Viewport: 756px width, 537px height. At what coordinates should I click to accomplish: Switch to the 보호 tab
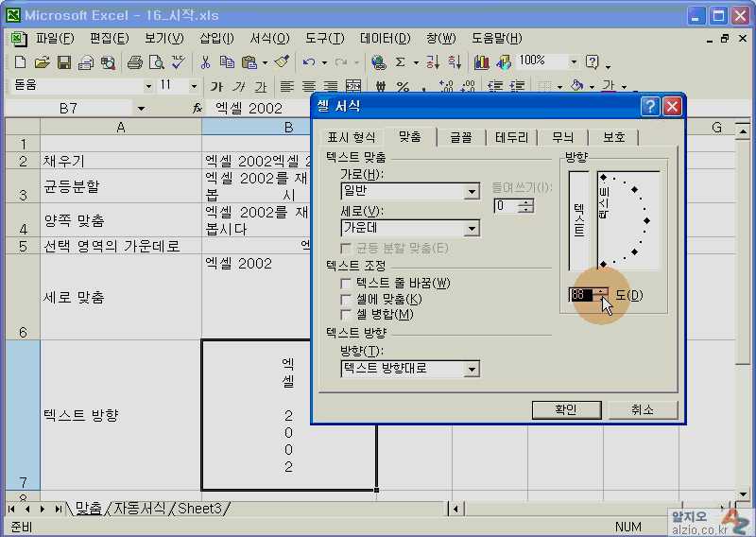613,137
